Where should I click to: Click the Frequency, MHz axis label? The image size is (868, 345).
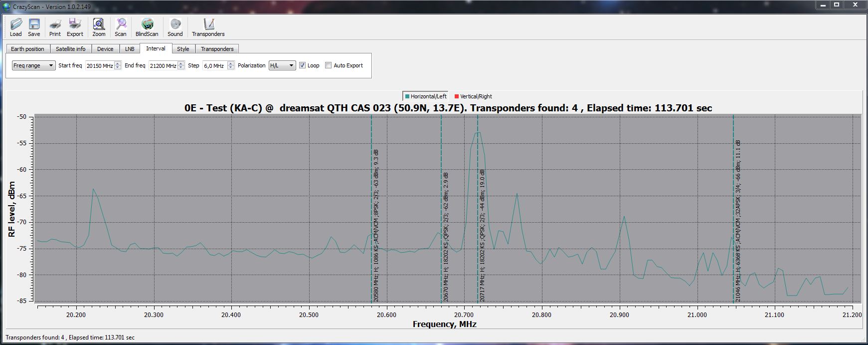tap(444, 324)
